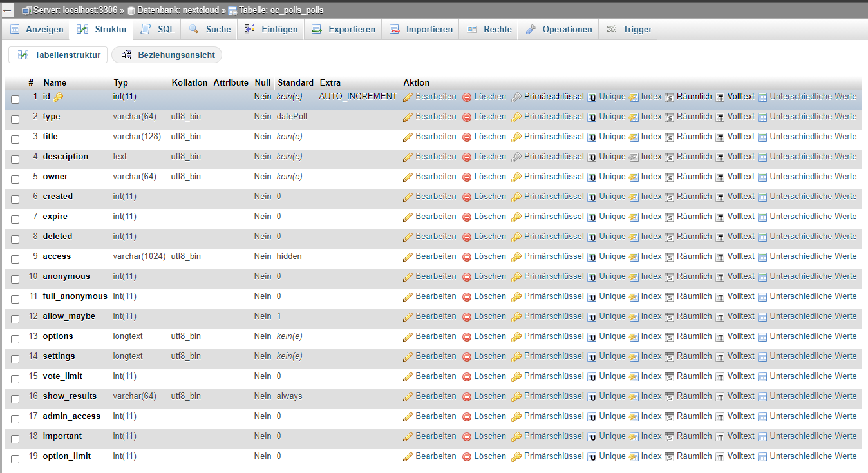Open the Importieren tab
868x473 pixels.
click(420, 29)
